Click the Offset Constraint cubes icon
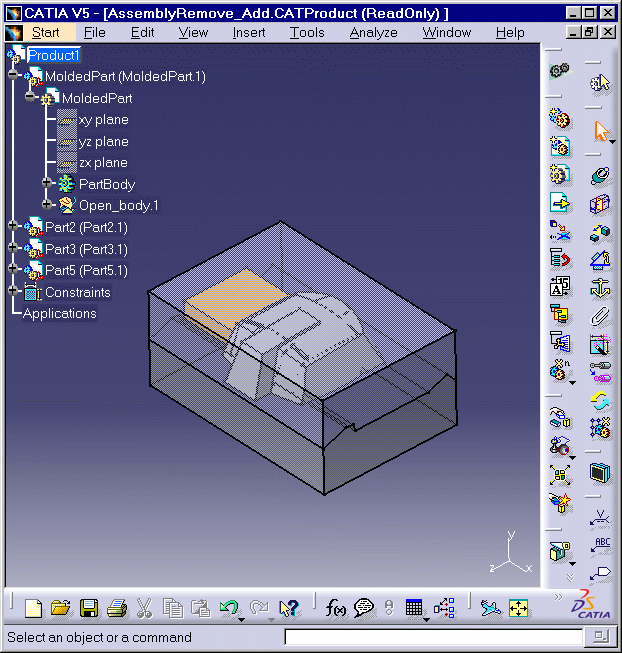This screenshot has width=622, height=653. [x=600, y=232]
